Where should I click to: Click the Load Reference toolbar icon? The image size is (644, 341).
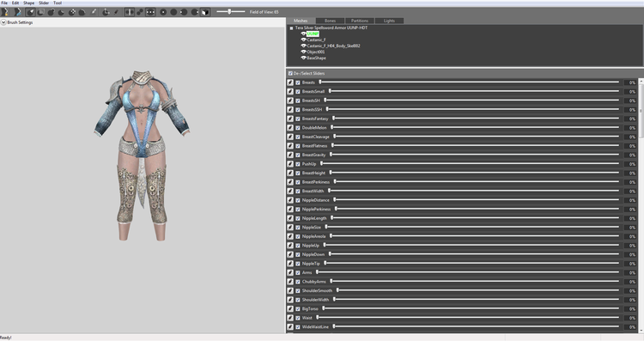point(18,12)
